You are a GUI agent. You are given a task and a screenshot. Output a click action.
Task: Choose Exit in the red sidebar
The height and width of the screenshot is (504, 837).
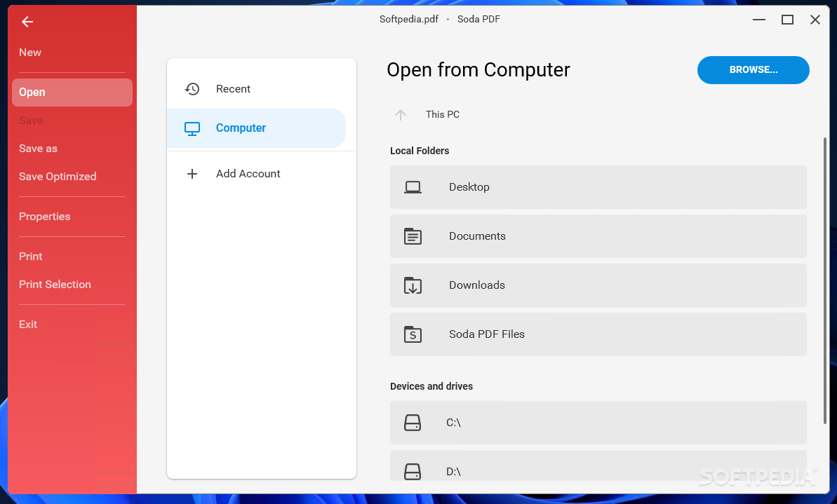point(28,325)
